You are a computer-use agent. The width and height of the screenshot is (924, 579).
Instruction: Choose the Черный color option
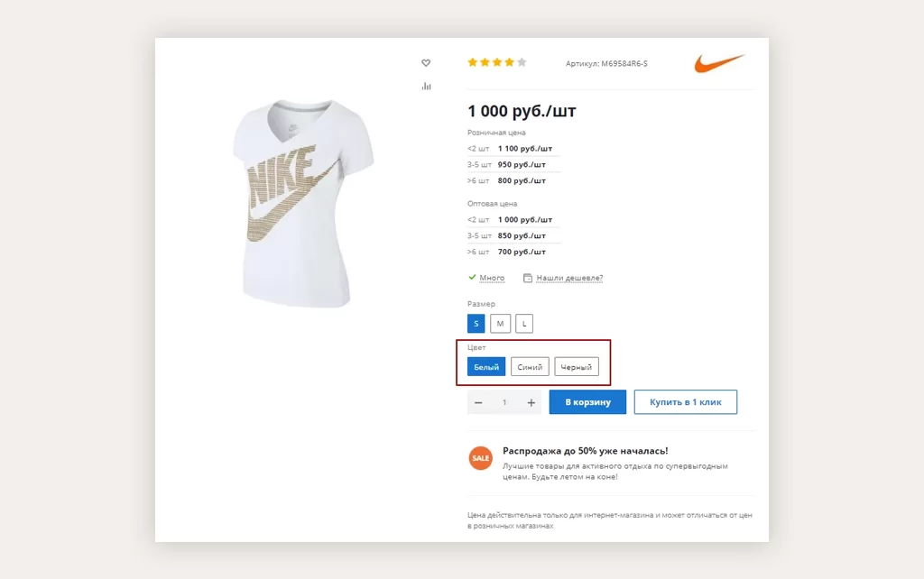tap(577, 367)
